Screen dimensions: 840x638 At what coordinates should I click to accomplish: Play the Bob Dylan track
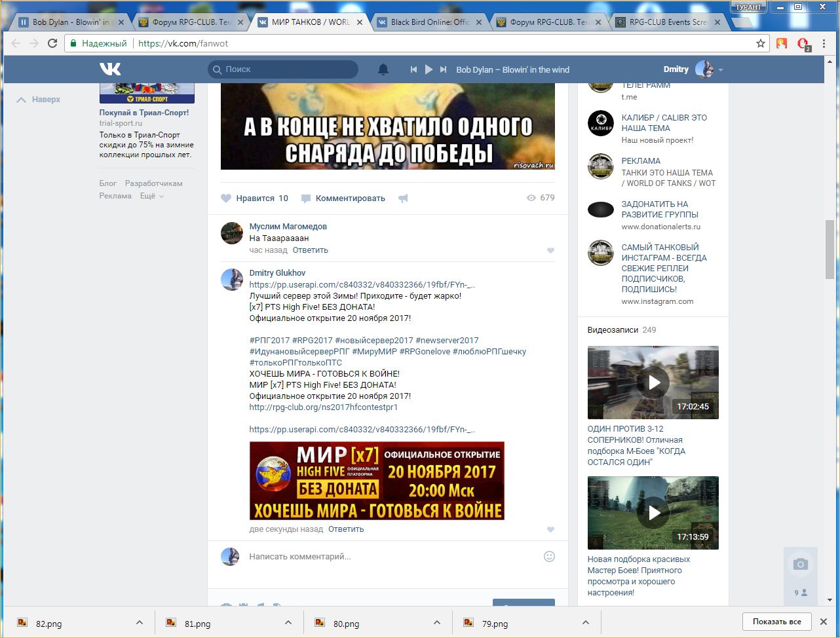(429, 69)
